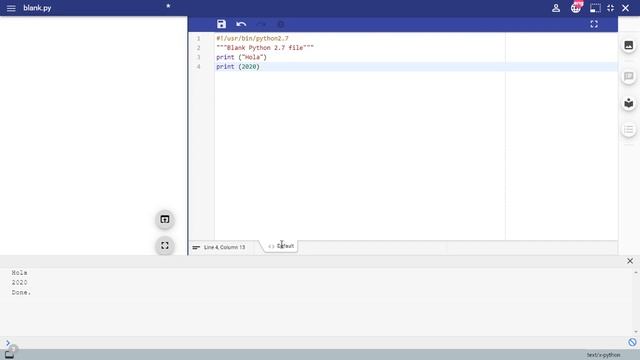Image resolution: width=640 pixels, height=360 pixels.
Task: Toggle the split-panel layout icon
Action: click(x=595, y=8)
